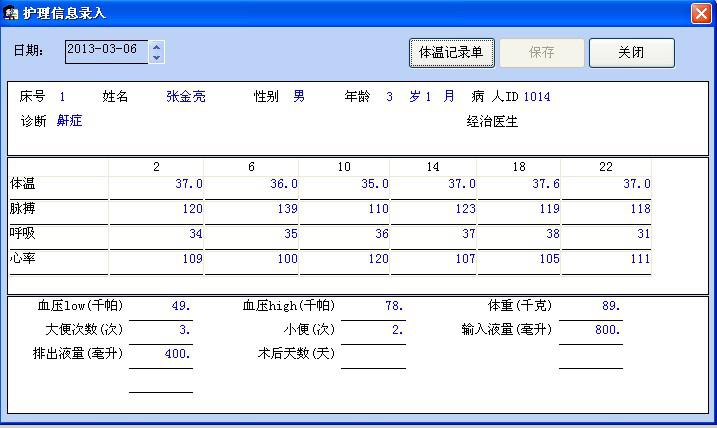Viewport: 717px width, 428px height.
Task: Select the 体温 cell for hour 2
Action: point(157,185)
